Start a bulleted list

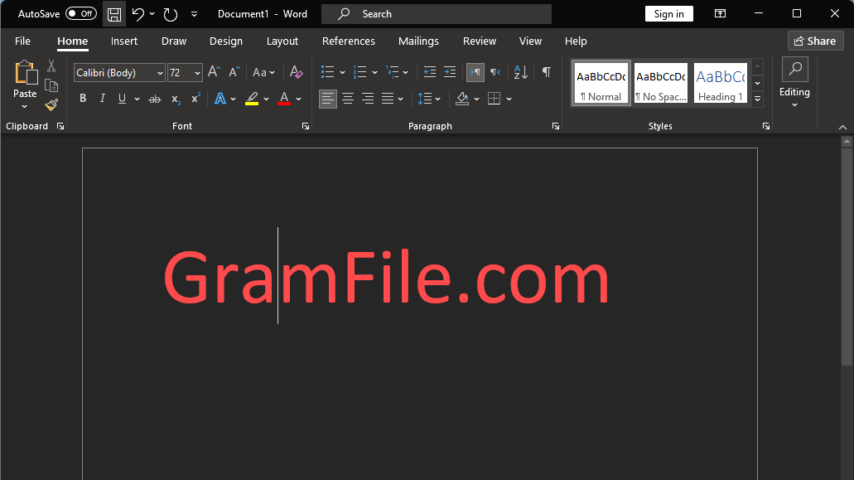click(x=327, y=72)
